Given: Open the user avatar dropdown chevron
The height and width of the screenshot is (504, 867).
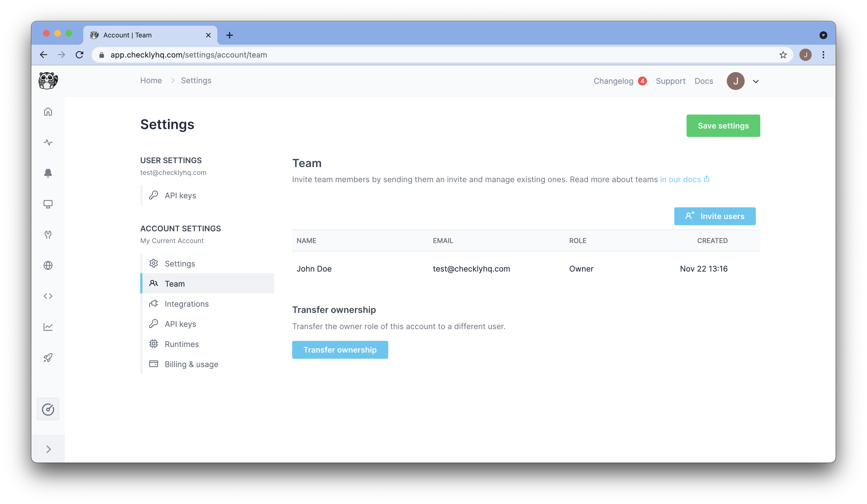Looking at the screenshot, I should [x=756, y=82].
